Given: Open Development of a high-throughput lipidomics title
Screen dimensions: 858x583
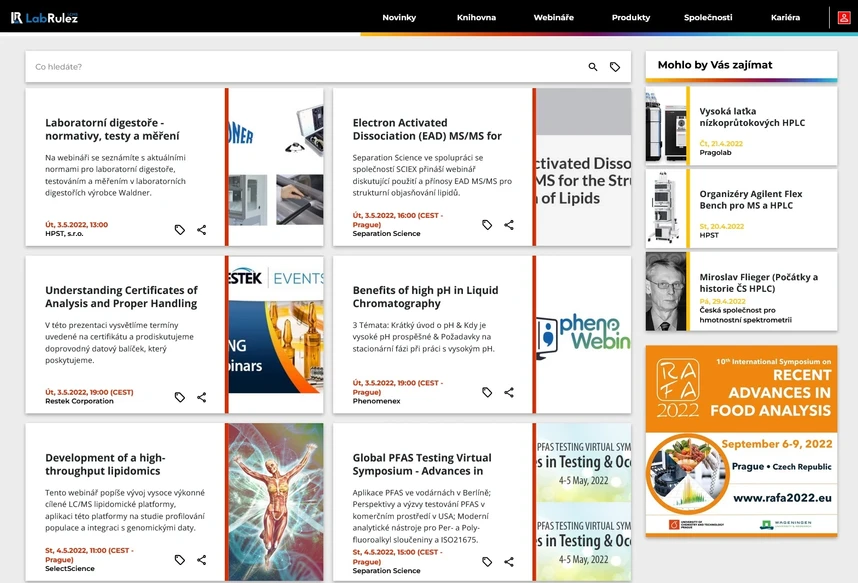Looking at the screenshot, I should (x=105, y=464).
